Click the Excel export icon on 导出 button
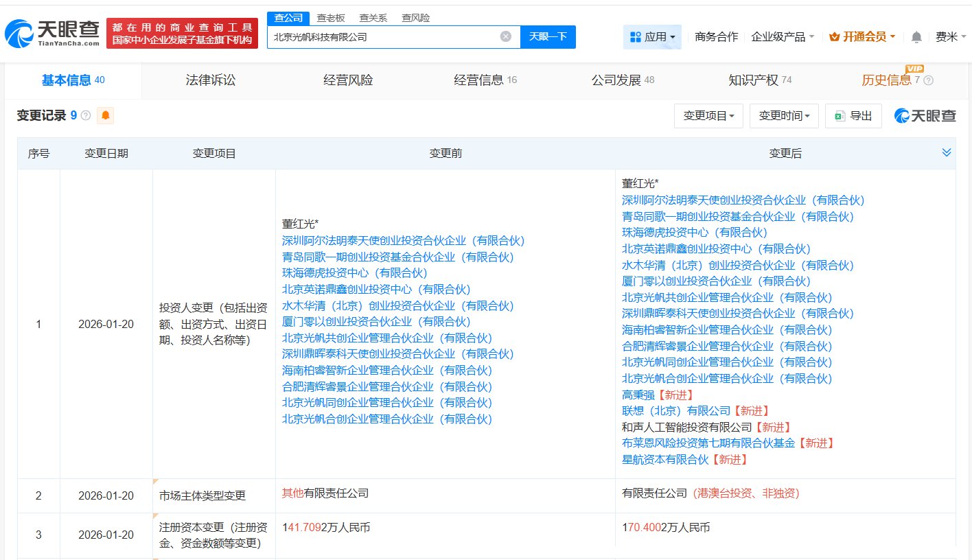The width and height of the screenshot is (972, 560). pos(839,115)
